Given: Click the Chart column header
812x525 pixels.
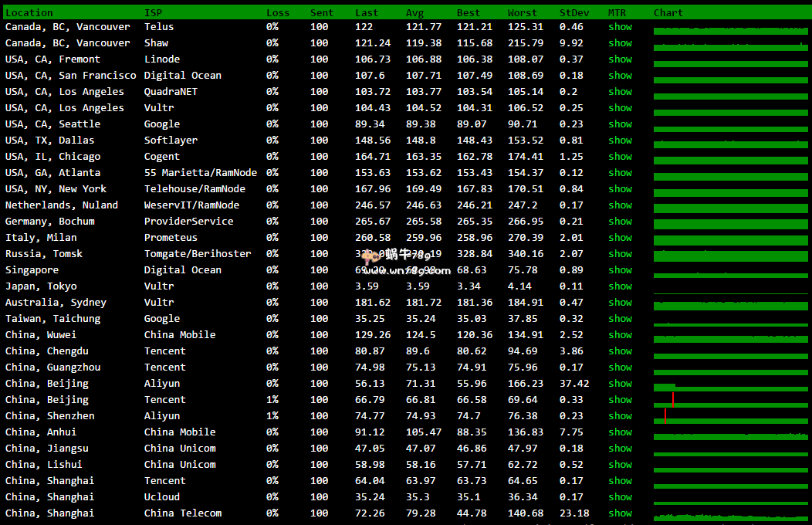Looking at the screenshot, I should click(668, 12).
